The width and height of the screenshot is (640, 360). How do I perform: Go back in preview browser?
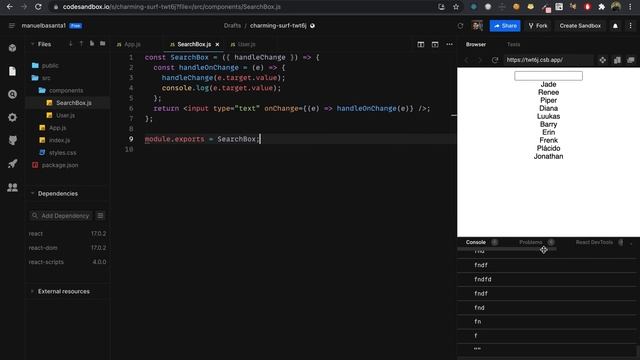coord(467,60)
